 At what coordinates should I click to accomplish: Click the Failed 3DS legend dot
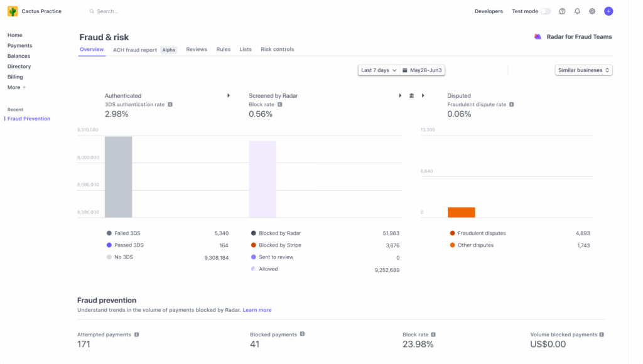click(x=109, y=233)
